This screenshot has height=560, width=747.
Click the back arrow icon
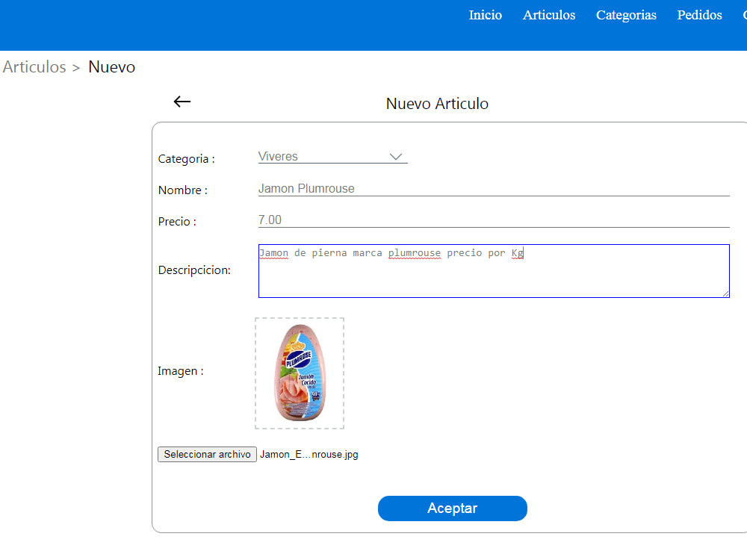coord(182,102)
